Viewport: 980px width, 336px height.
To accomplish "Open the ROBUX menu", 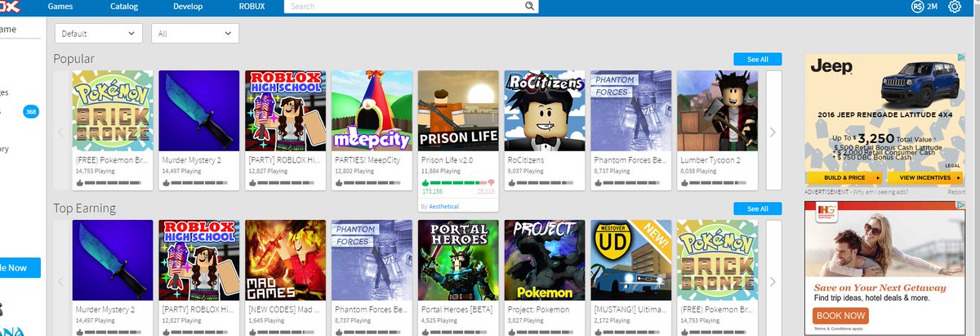I will (252, 6).
